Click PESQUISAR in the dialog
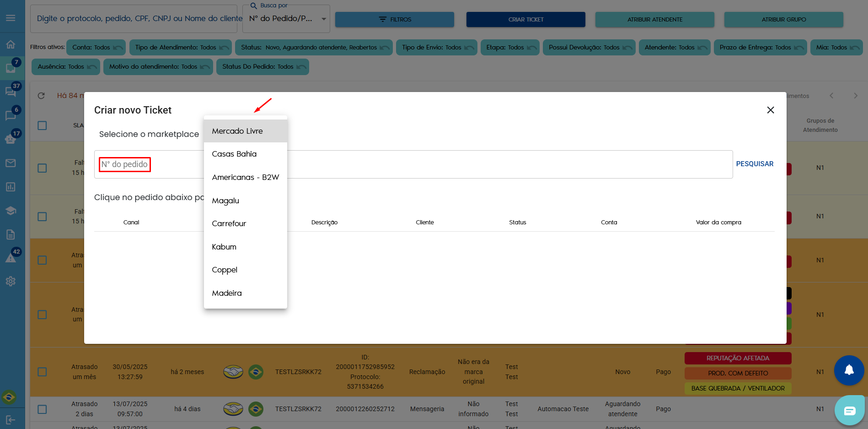The width and height of the screenshot is (868, 429). click(x=755, y=164)
